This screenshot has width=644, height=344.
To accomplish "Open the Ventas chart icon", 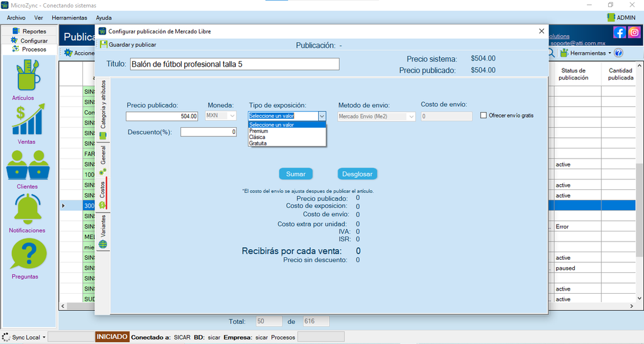I will click(28, 119).
